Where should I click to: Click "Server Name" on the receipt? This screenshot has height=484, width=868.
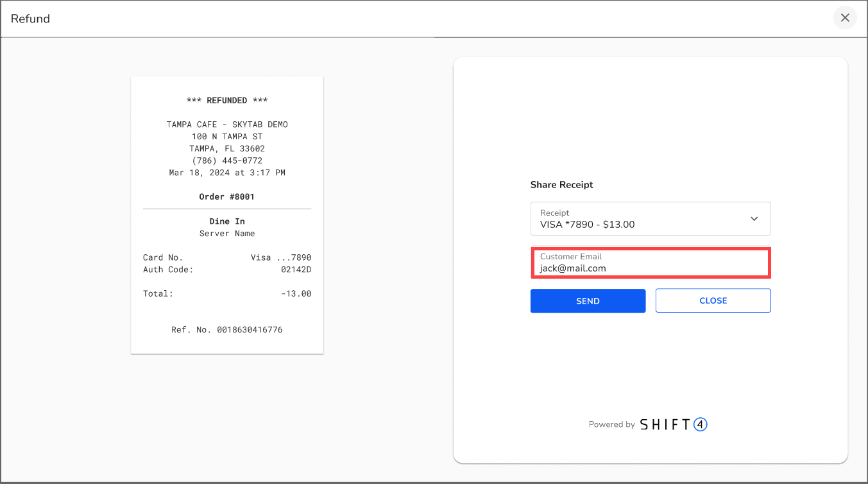pos(227,234)
